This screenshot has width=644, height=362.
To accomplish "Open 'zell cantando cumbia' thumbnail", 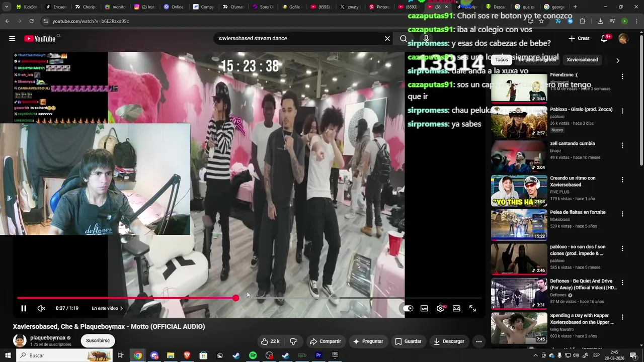I will [x=519, y=156].
